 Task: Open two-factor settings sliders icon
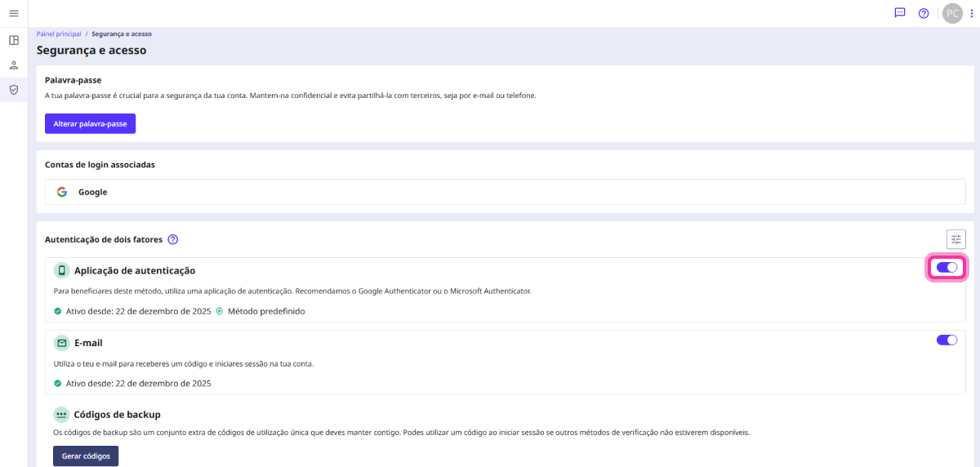click(955, 239)
